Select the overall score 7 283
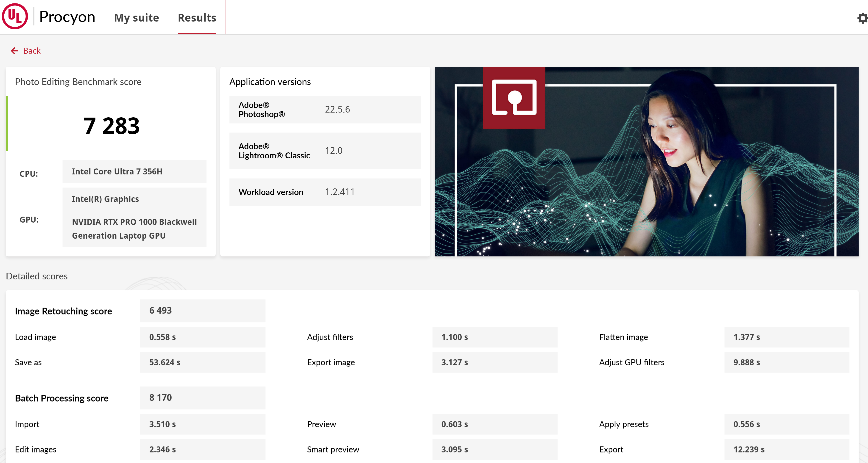The height and width of the screenshot is (463, 868). pos(111,126)
